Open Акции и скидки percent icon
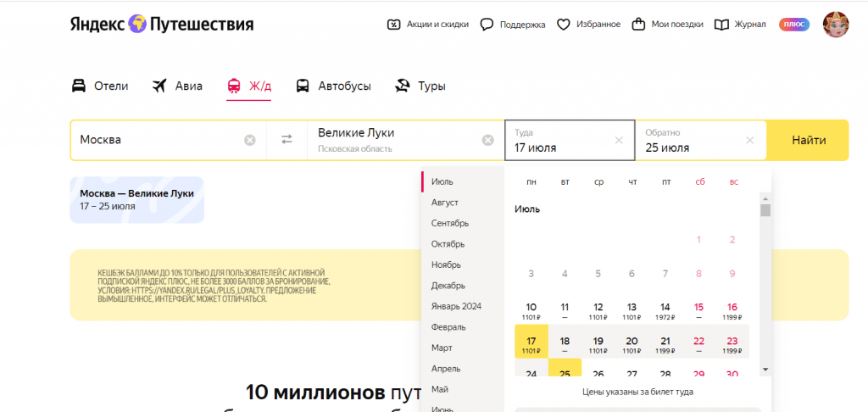The image size is (868, 412). [x=393, y=25]
